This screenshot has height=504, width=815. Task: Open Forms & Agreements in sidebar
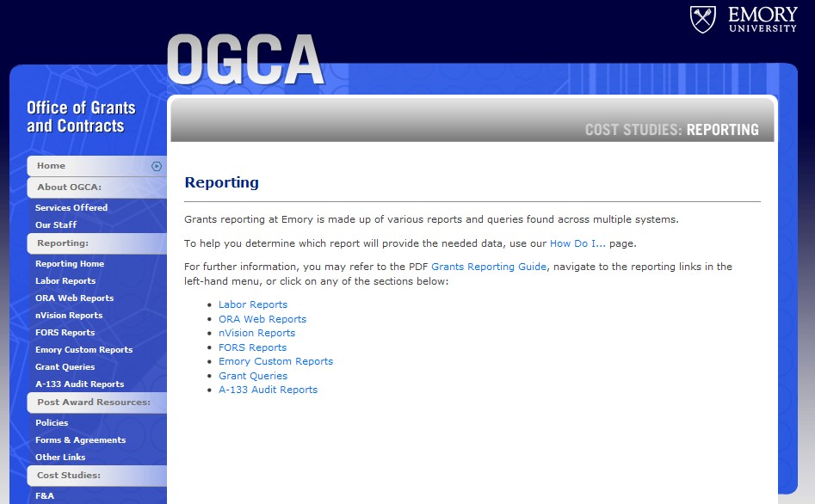point(81,440)
